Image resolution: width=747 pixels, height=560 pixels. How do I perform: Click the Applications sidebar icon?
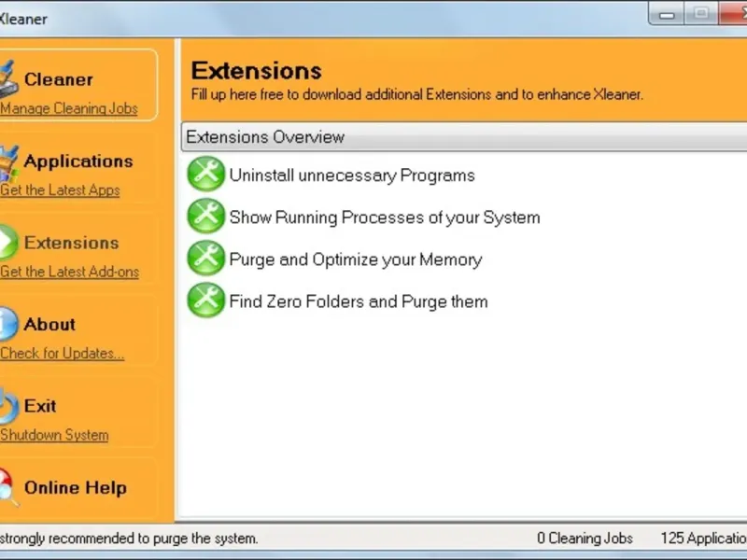click(8, 162)
